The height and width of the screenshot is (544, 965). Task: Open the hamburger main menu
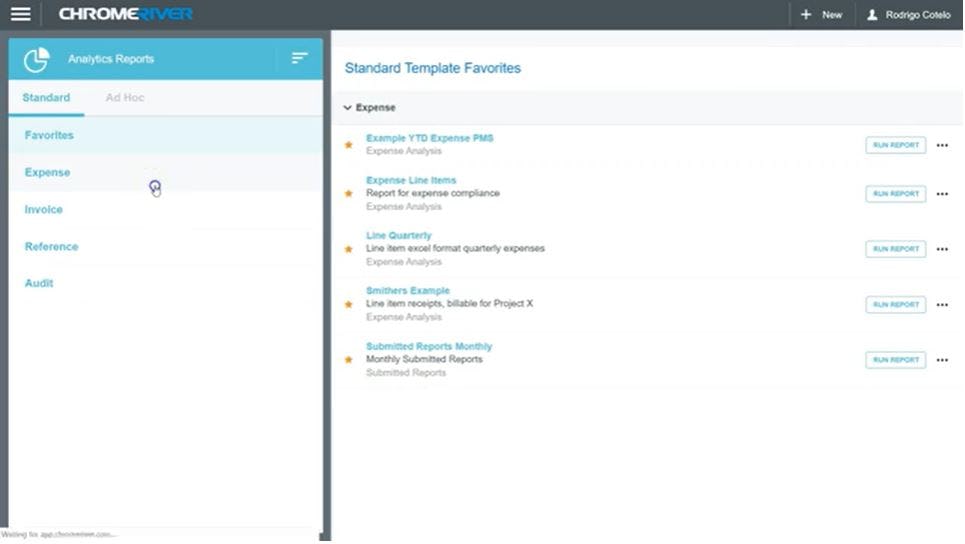(x=20, y=14)
